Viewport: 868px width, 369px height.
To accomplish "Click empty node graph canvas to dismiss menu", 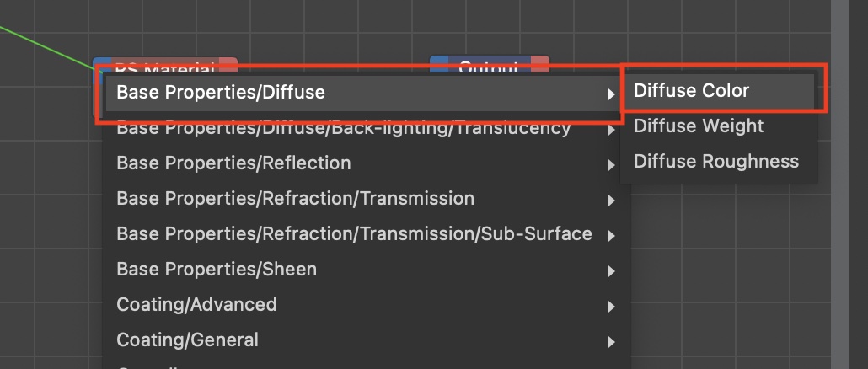I will (337, 29).
